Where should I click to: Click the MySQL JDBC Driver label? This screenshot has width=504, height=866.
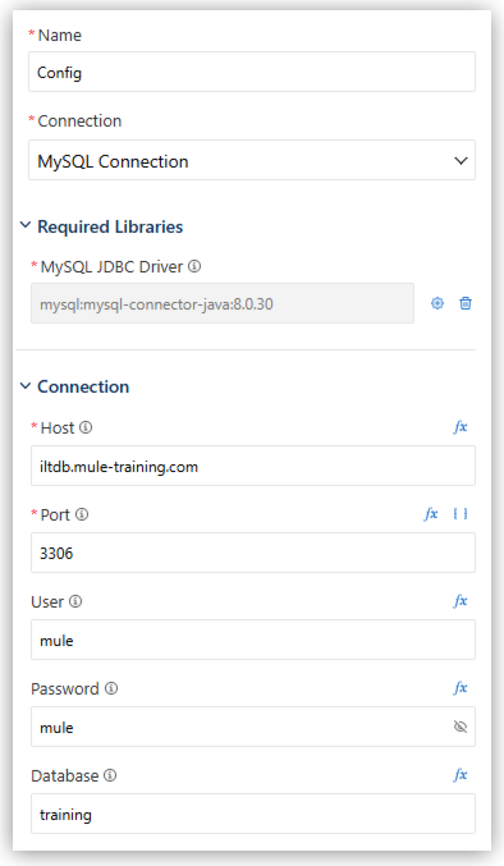pyautogui.click(x=112, y=267)
